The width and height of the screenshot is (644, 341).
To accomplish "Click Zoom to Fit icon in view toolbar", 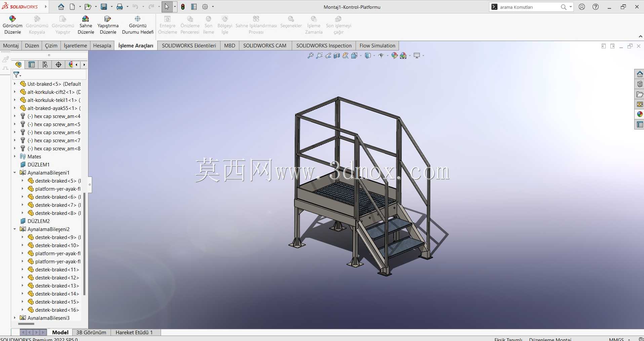I will tap(310, 55).
